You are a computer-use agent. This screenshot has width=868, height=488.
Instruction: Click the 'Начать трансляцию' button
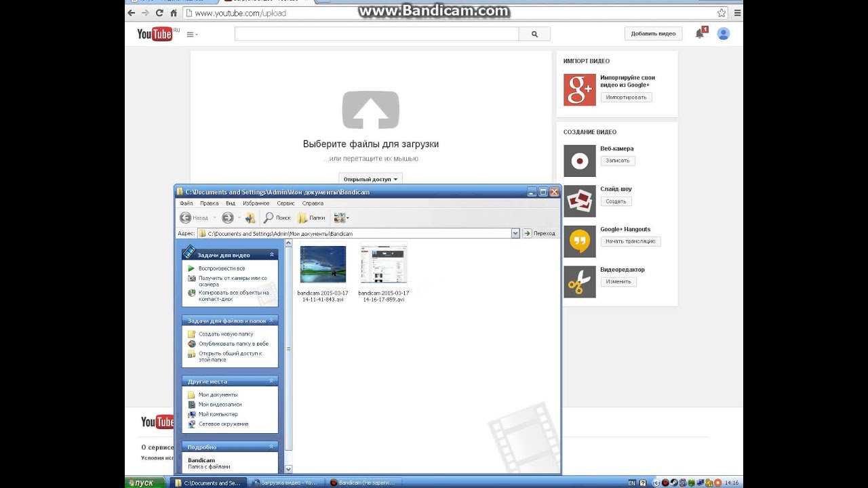631,241
